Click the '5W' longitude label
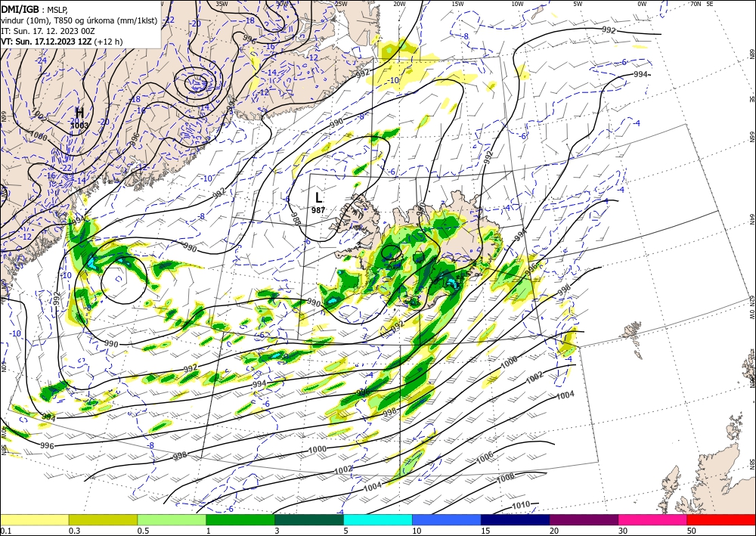This screenshot has width=756, height=536. [x=578, y=4]
